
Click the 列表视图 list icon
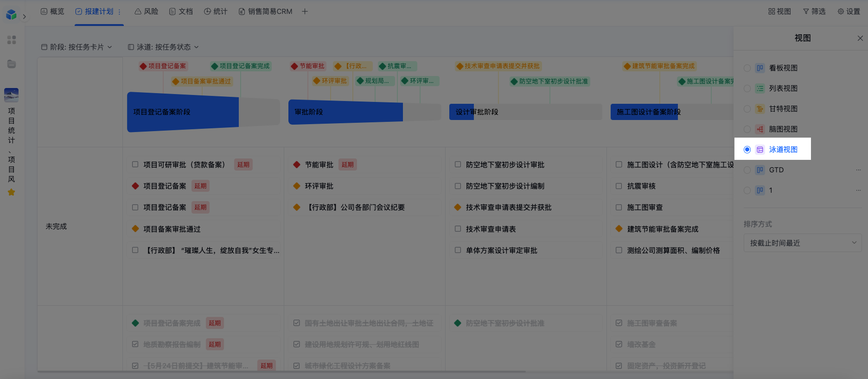click(760, 88)
